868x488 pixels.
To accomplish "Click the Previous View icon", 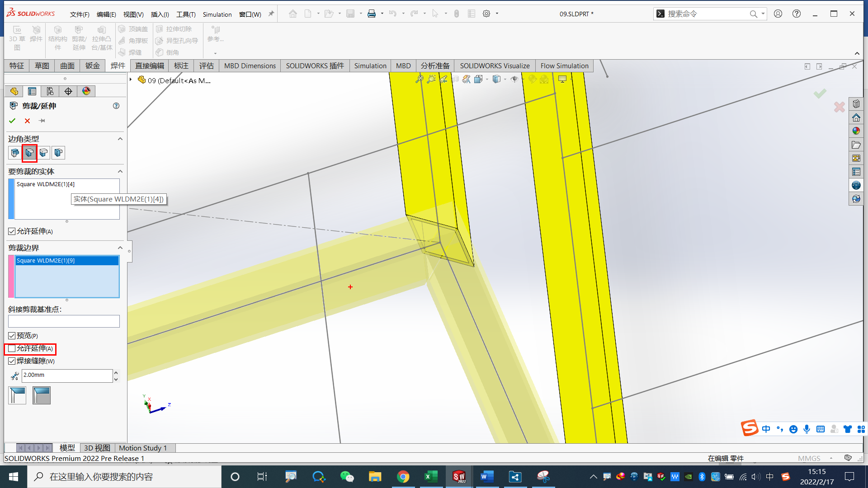I will [443, 79].
